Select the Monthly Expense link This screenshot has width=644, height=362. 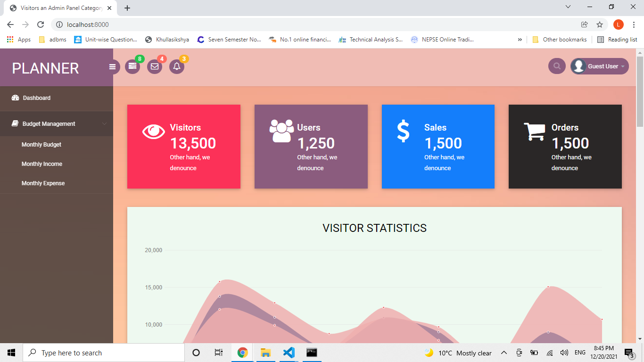(43, 183)
